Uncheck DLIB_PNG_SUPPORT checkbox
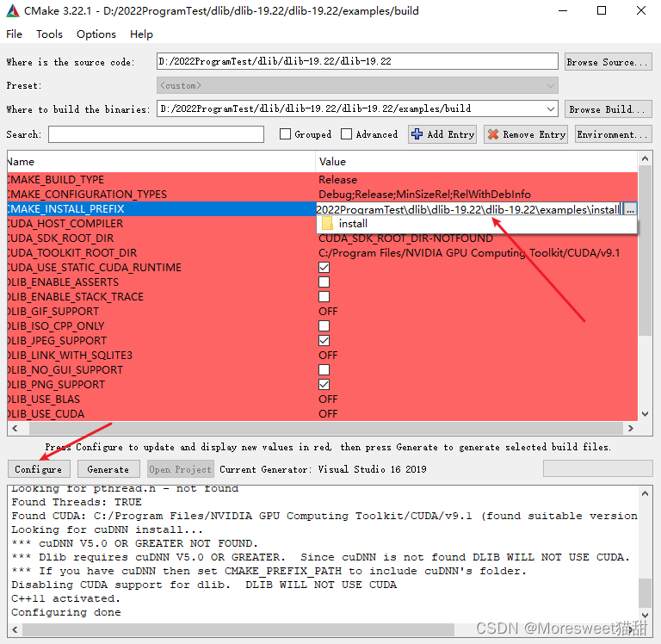This screenshot has width=661, height=644. tap(324, 384)
